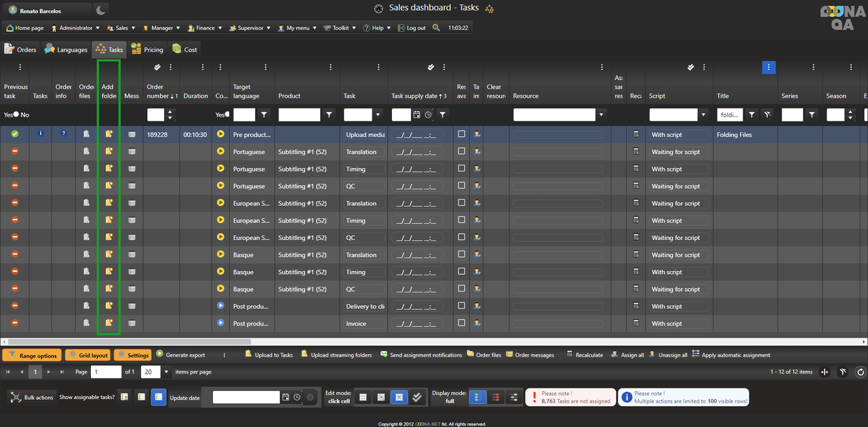Toggle the Previous task Yes/No filter switch
Image resolution: width=868 pixels, height=427 pixels.
point(16,115)
